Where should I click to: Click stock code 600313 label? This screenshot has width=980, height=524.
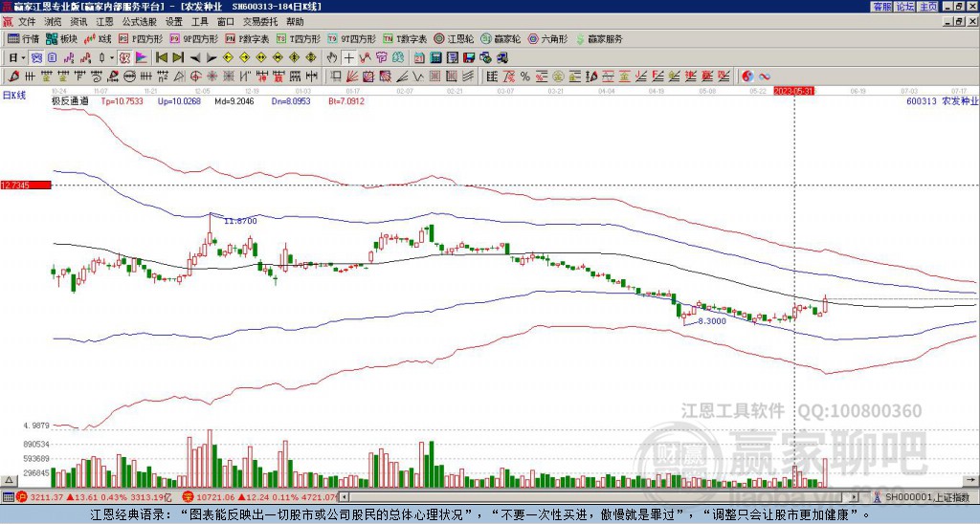(922, 100)
